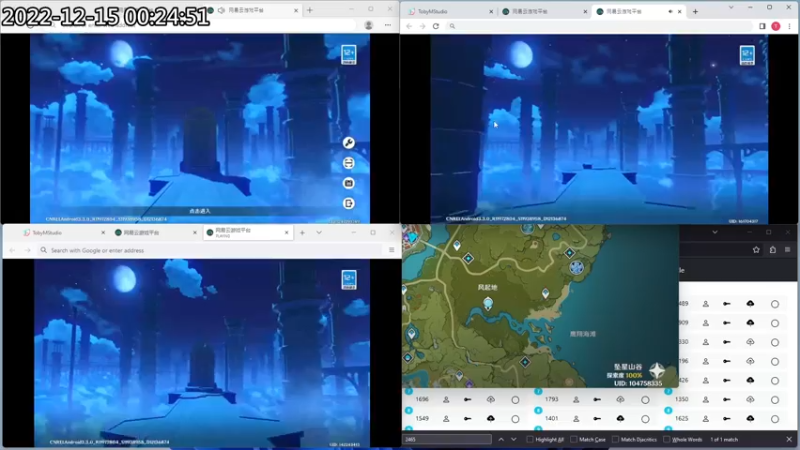Select the radio button in row 1401
Viewport: 800px width, 450px height.
click(645, 419)
